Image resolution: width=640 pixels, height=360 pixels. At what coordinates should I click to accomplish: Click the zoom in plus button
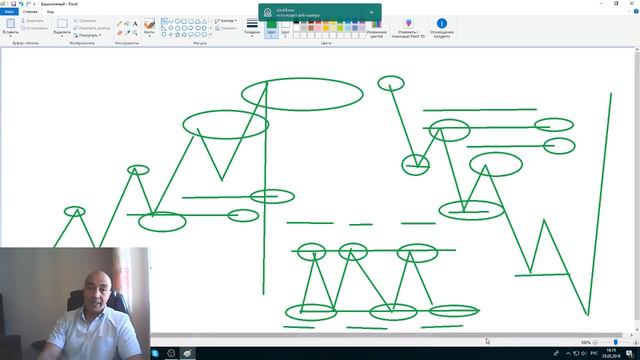click(635, 342)
